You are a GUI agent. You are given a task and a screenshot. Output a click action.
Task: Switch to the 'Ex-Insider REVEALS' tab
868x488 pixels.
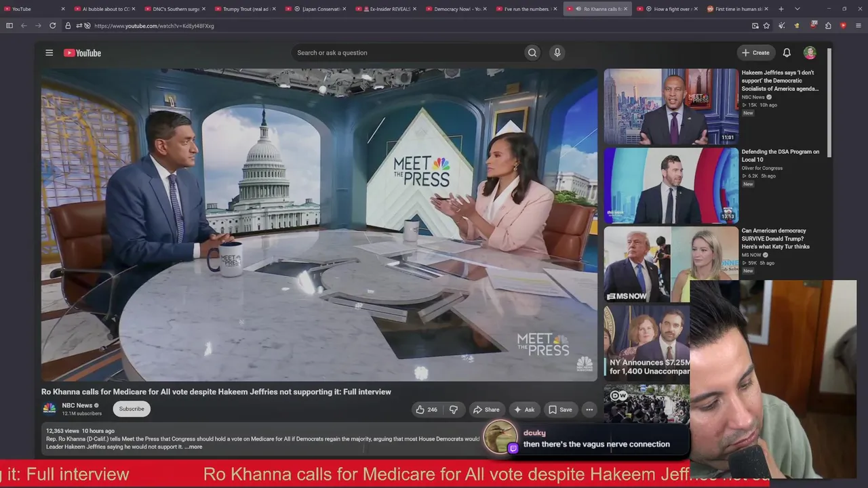(x=386, y=9)
